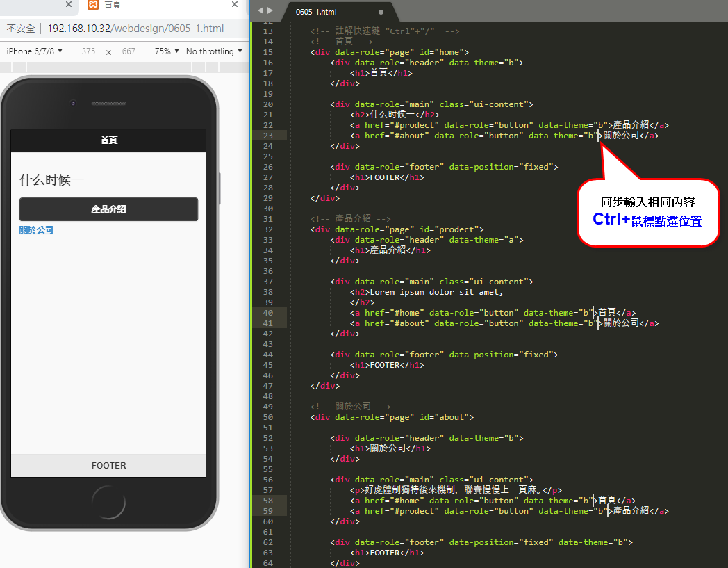Viewport: 728px width, 568px height.
Task: Switch to the 0605-1.html editor tab
Action: 316,12
